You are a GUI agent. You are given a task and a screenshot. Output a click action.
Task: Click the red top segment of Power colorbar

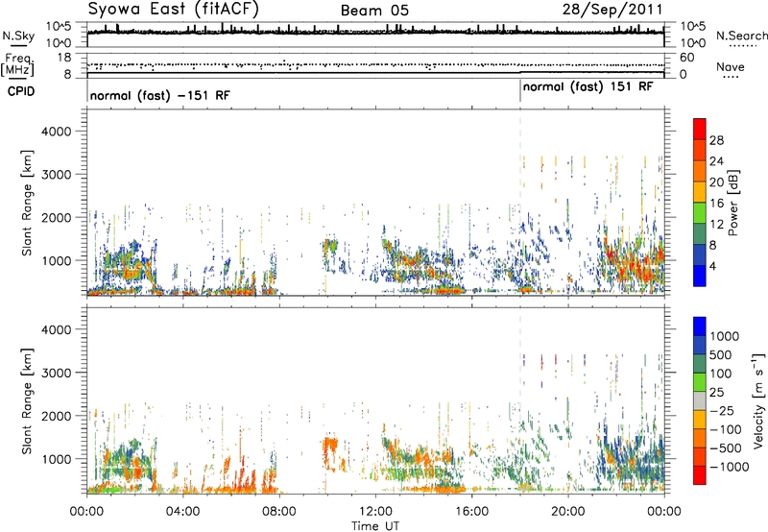pyautogui.click(x=700, y=130)
